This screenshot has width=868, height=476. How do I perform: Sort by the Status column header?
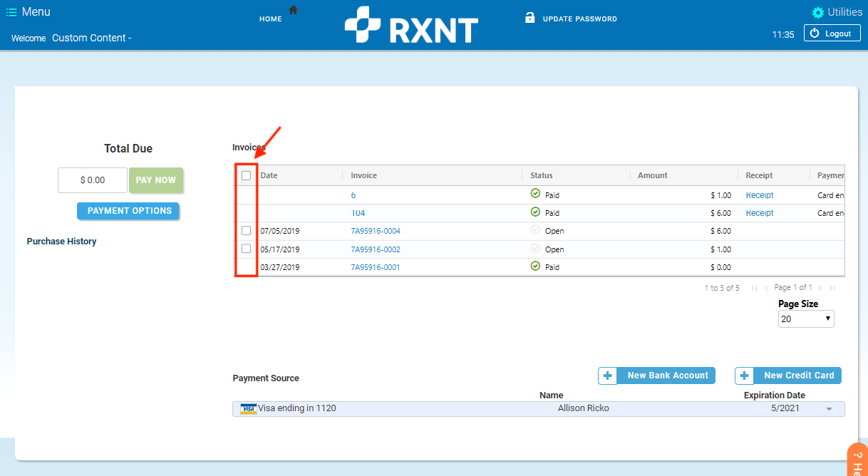(542, 175)
